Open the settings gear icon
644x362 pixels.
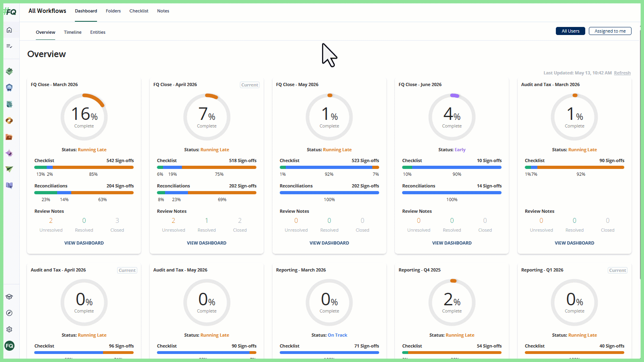click(x=9, y=329)
